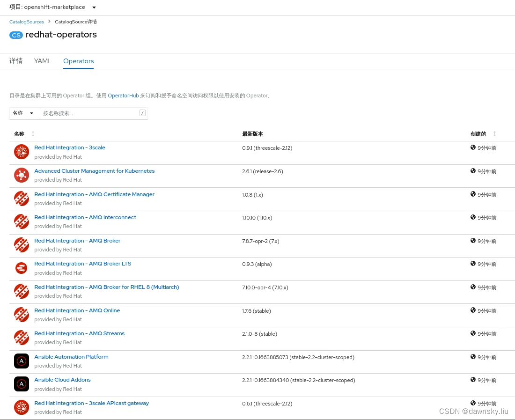This screenshot has height=420, width=515.
Task: Click the 最新版本 column header
Action: 252,133
